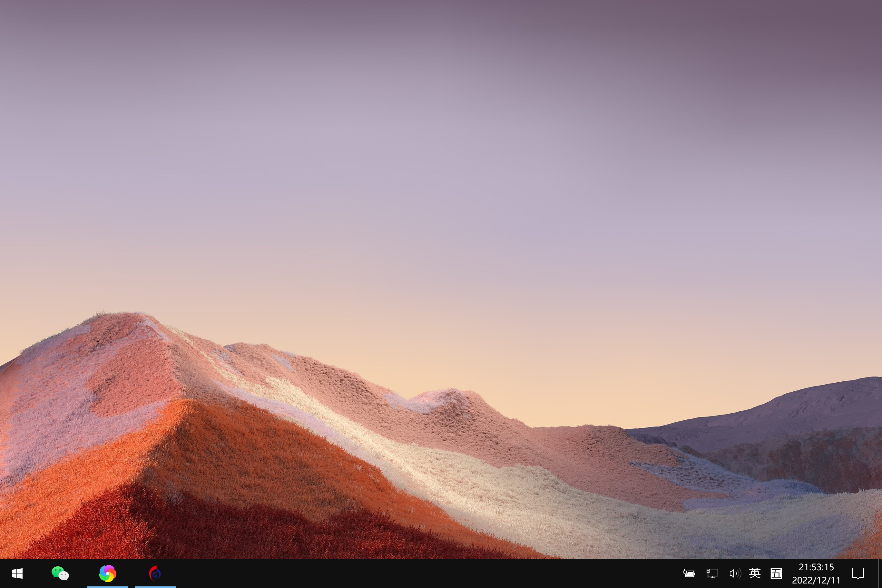Click the Show desktop sliver at taskbar edge
882x588 pixels.
[880, 573]
